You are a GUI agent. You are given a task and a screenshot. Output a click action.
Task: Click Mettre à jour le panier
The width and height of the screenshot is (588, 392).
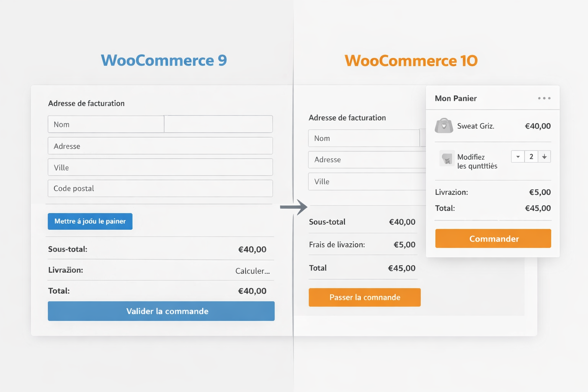click(90, 221)
